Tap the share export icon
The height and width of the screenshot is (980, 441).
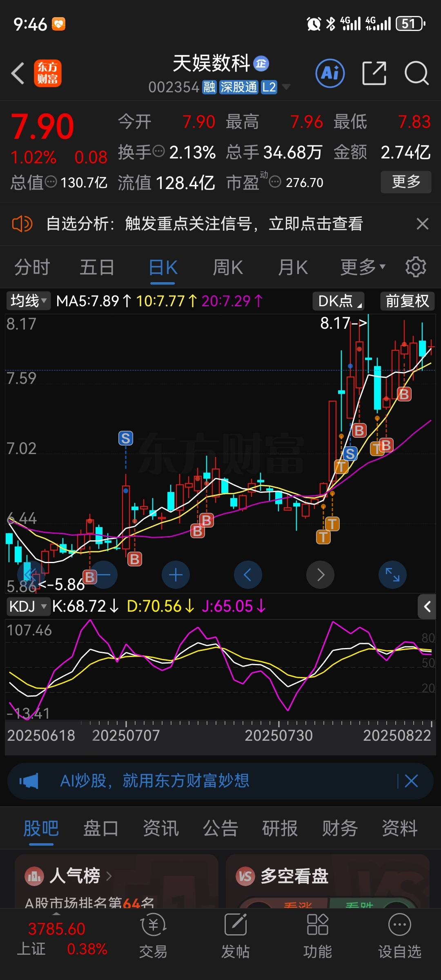[x=374, y=73]
